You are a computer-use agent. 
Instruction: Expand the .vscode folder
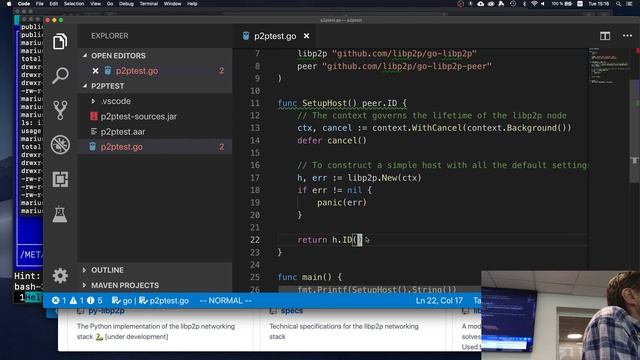coord(155,101)
